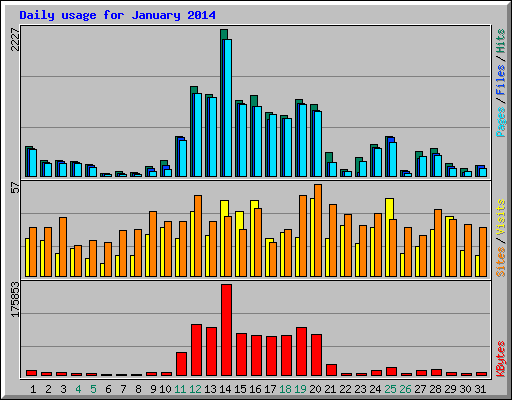Image resolution: width=512 pixels, height=400 pixels.
Task: Click day 6 on the date axis
Action: [108, 389]
